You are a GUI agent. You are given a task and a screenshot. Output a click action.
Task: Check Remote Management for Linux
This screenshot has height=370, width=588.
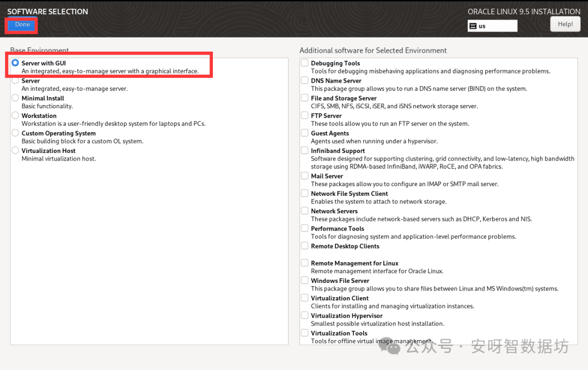click(304, 263)
